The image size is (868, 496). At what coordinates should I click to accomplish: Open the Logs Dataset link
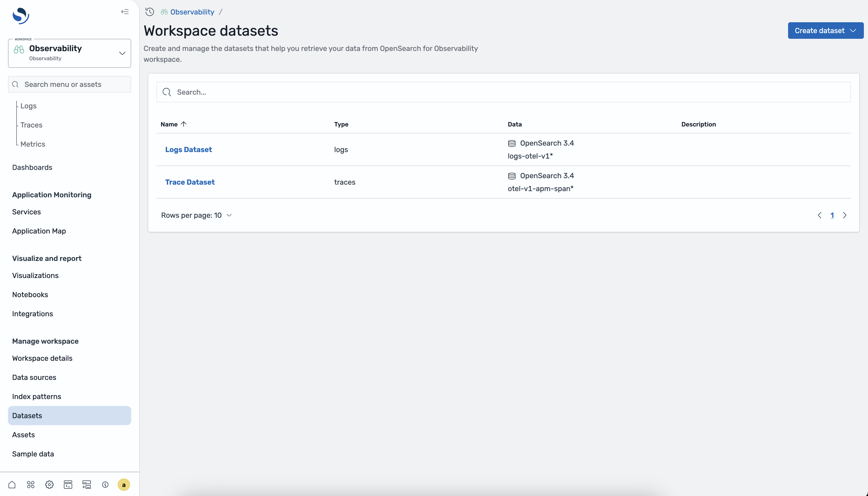(x=188, y=149)
